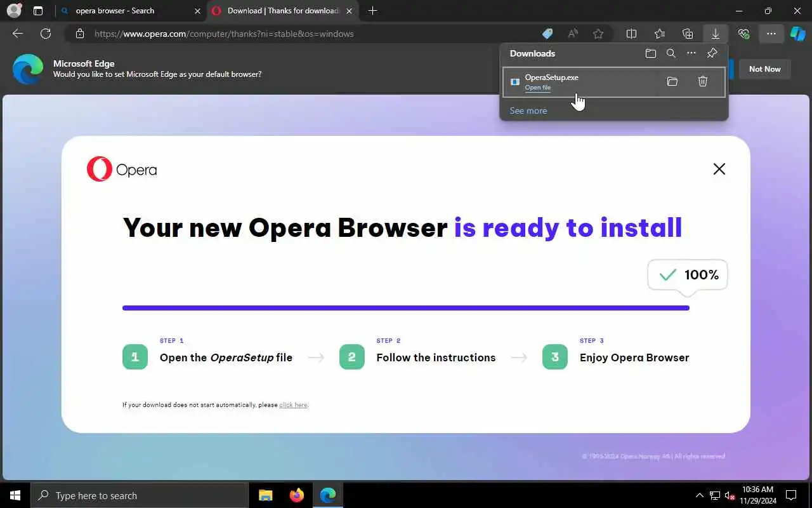Screen dimensions: 812x508
Task: Open Collections icon
Action: 688,34
